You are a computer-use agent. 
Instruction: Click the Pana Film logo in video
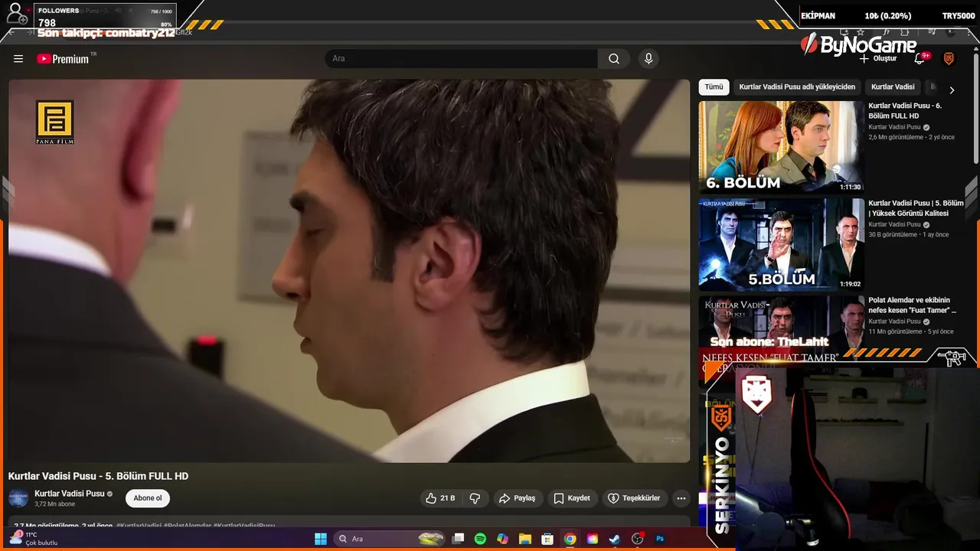[x=54, y=122]
